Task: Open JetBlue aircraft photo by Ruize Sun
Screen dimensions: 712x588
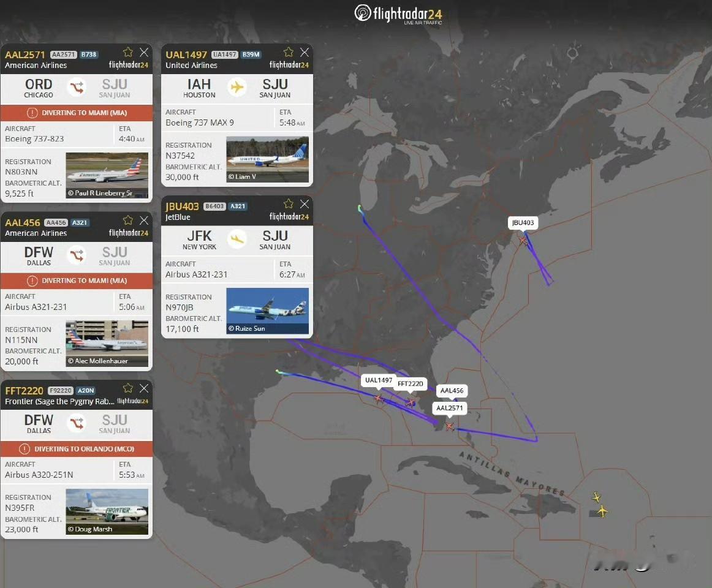Action: (267, 311)
